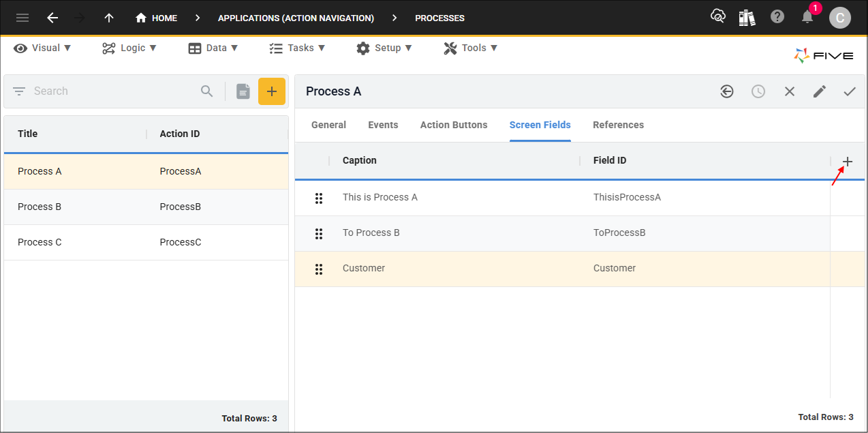The image size is (868, 433).
Task: Click the ProcessC action ID cell
Action: (x=181, y=242)
